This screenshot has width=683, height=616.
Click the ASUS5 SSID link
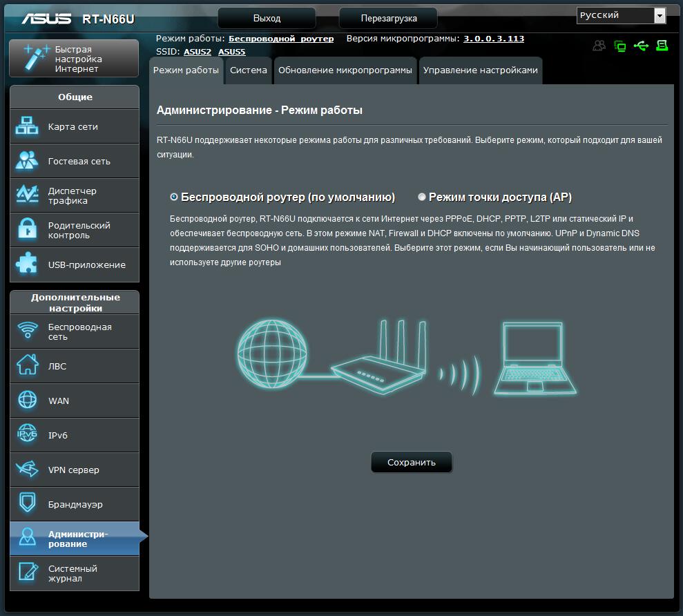[232, 52]
